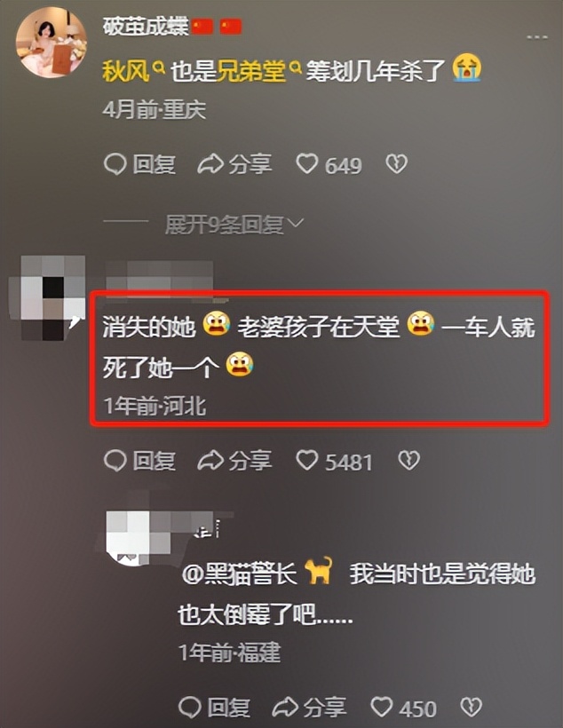This screenshot has height=728, width=563.
Task: Open the pixelated avatar of second commenter
Action: tap(47, 297)
